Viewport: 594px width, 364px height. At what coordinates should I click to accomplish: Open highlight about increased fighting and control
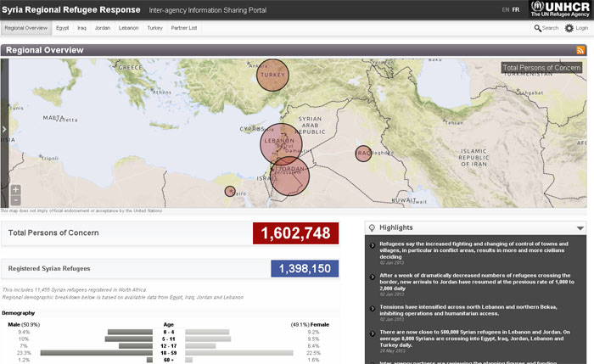[474, 250]
